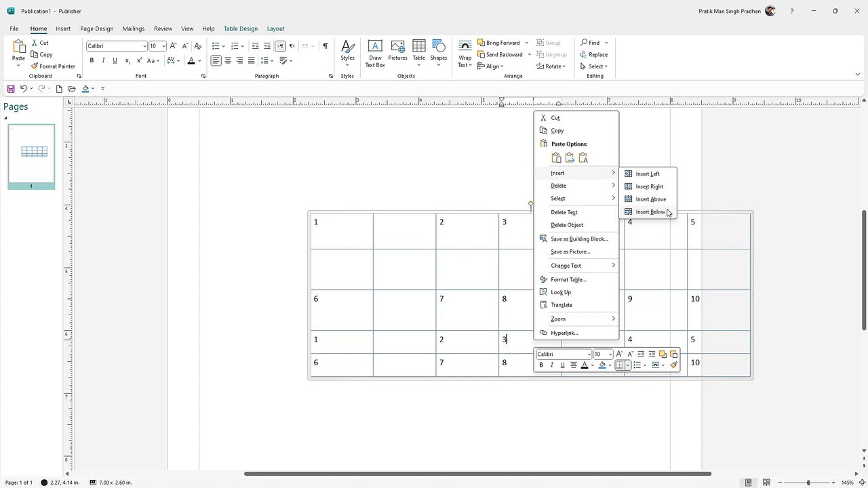Click Cut in the Clipboard group
This screenshot has height=488, width=868.
40,43
